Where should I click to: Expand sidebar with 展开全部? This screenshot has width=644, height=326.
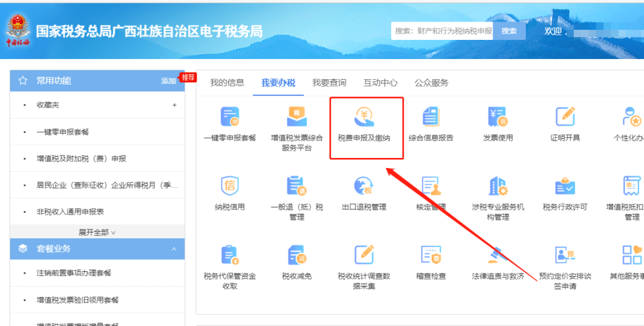97,232
